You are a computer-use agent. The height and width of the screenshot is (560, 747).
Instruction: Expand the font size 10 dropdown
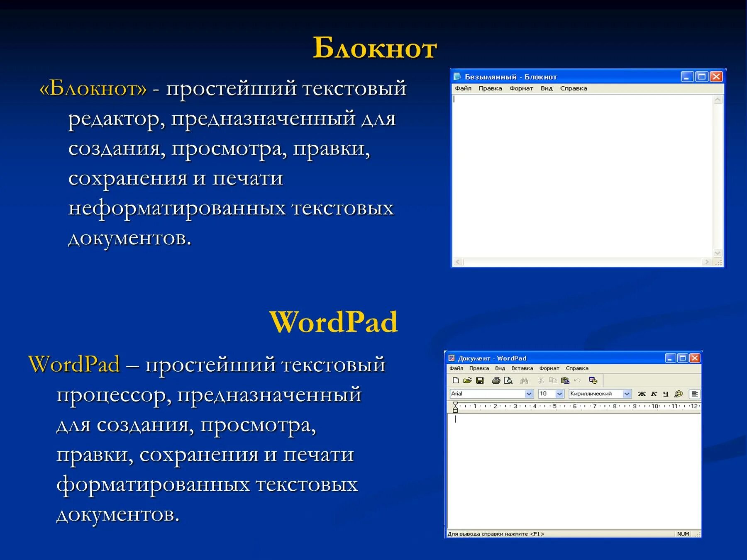point(559,394)
